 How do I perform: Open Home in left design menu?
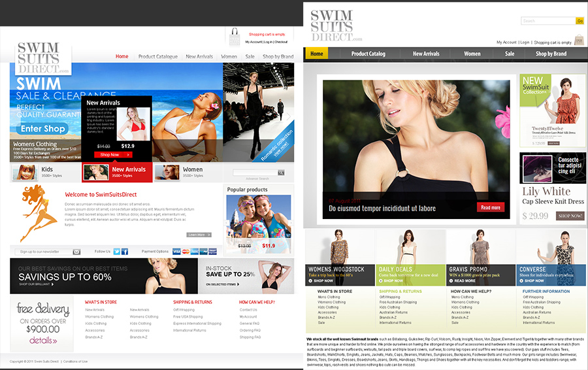(122, 56)
